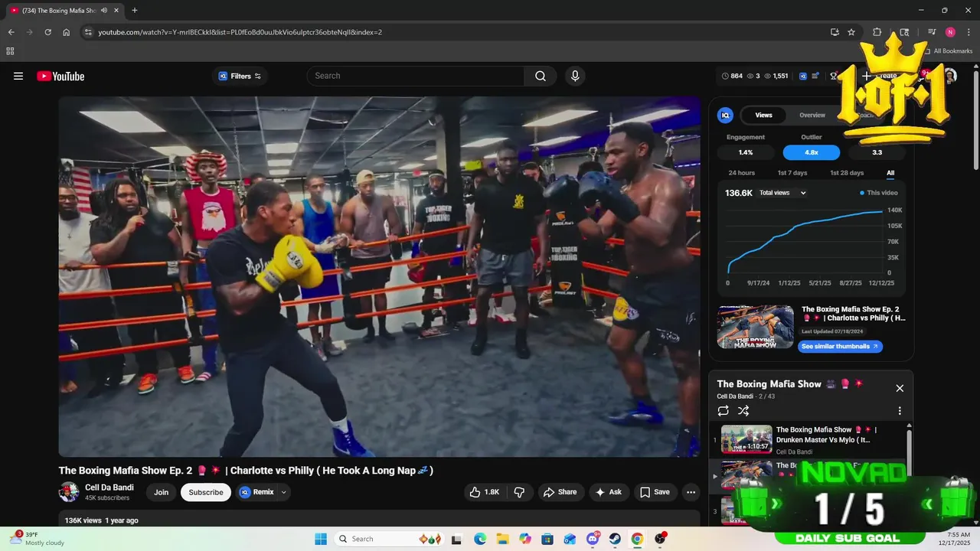The height and width of the screenshot is (551, 980).
Task: Click the Windows taskbar search box
Action: (x=389, y=539)
